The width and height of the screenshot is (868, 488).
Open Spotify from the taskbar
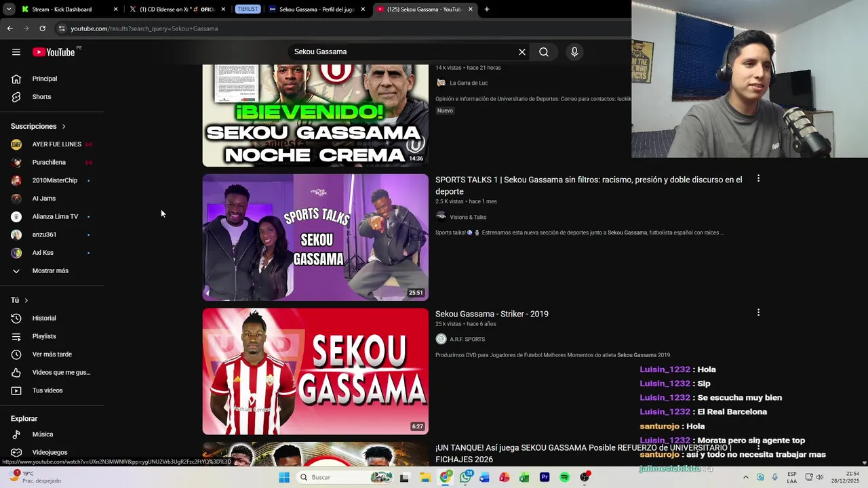pos(564,477)
